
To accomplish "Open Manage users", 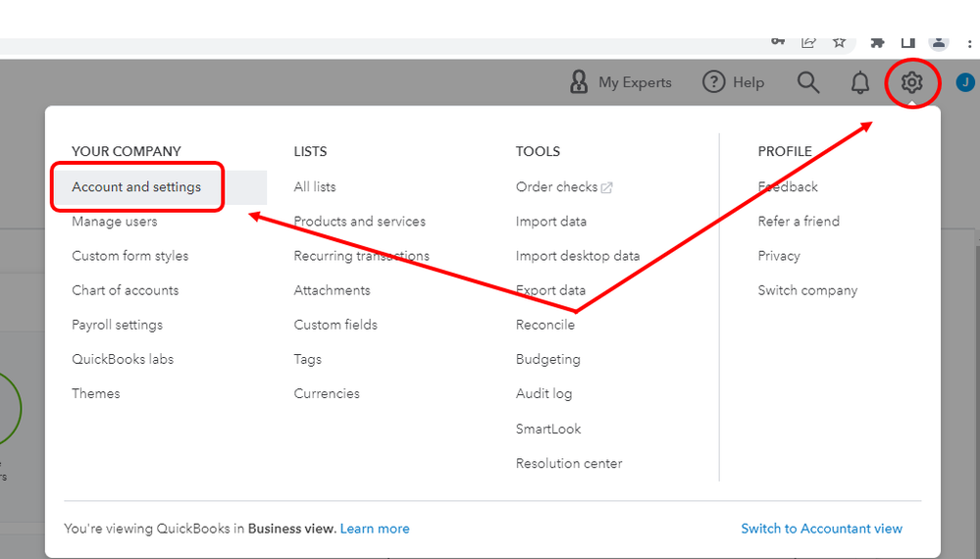I will tap(114, 222).
